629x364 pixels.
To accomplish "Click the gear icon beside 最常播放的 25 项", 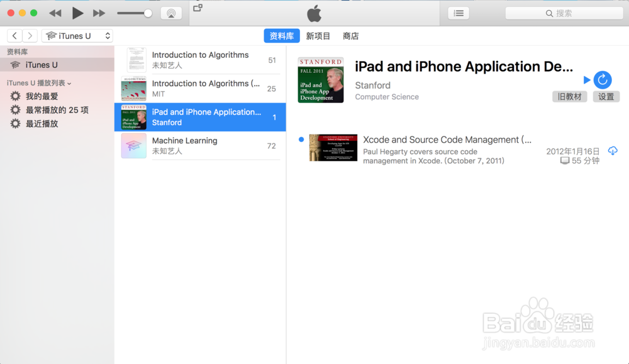I will pos(15,110).
